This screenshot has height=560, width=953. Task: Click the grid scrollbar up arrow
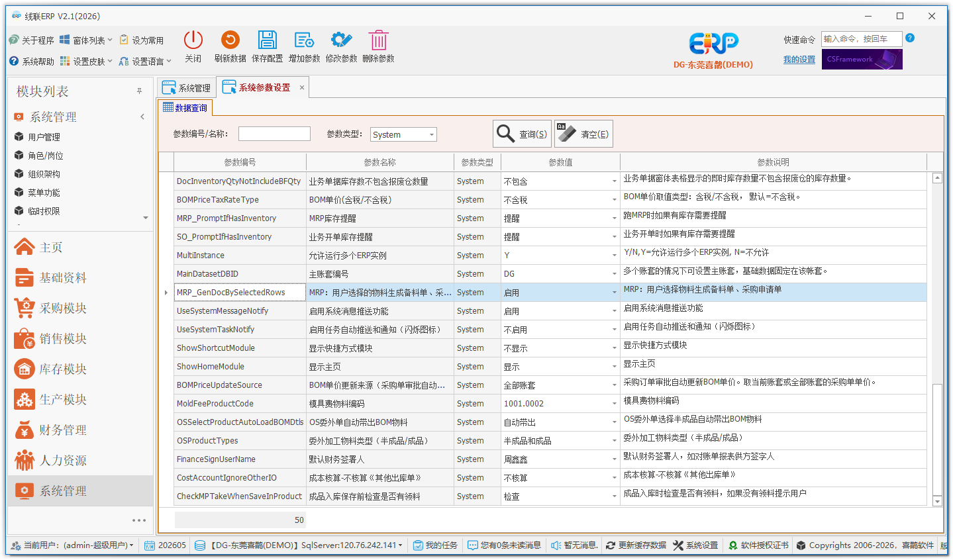pyautogui.click(x=937, y=178)
